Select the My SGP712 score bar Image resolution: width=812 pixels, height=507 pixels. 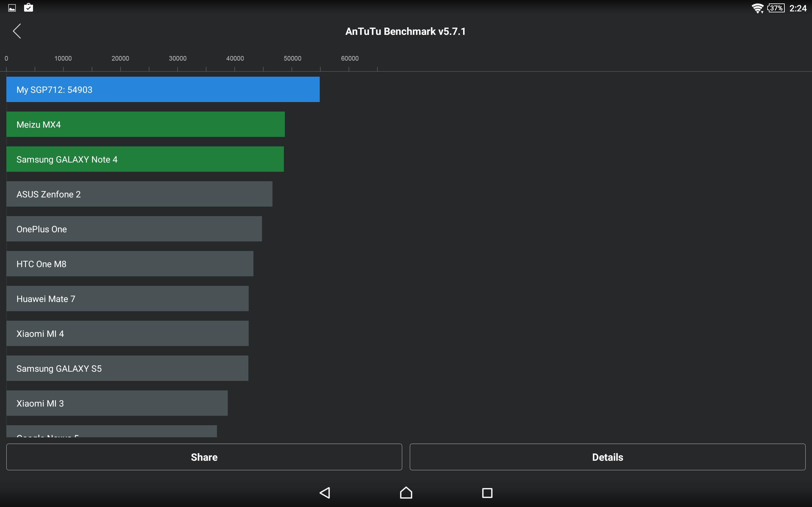pyautogui.click(x=163, y=90)
